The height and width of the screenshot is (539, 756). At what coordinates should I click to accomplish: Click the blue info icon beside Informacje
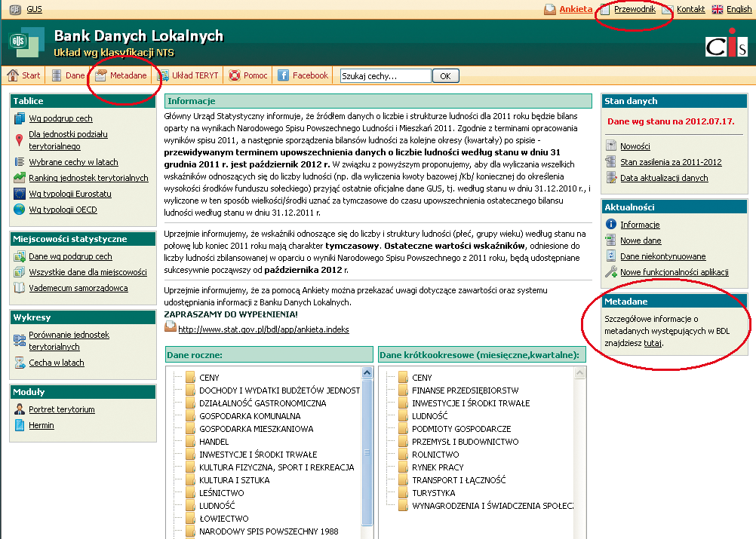click(611, 224)
